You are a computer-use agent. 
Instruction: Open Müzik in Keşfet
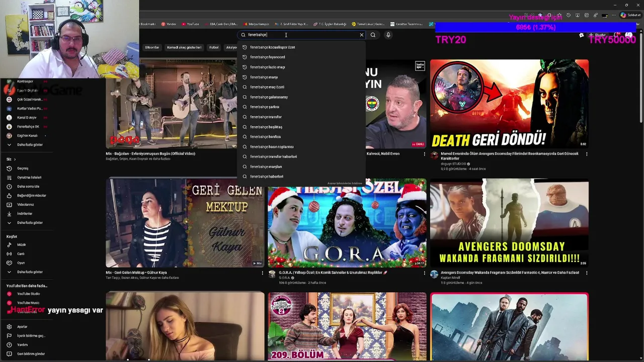(x=21, y=245)
